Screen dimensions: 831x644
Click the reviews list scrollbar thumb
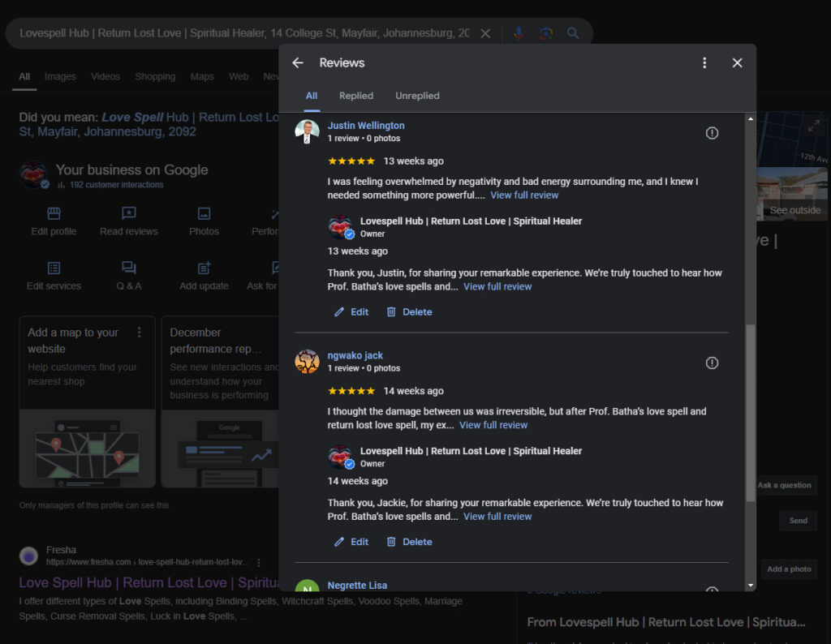click(x=751, y=413)
